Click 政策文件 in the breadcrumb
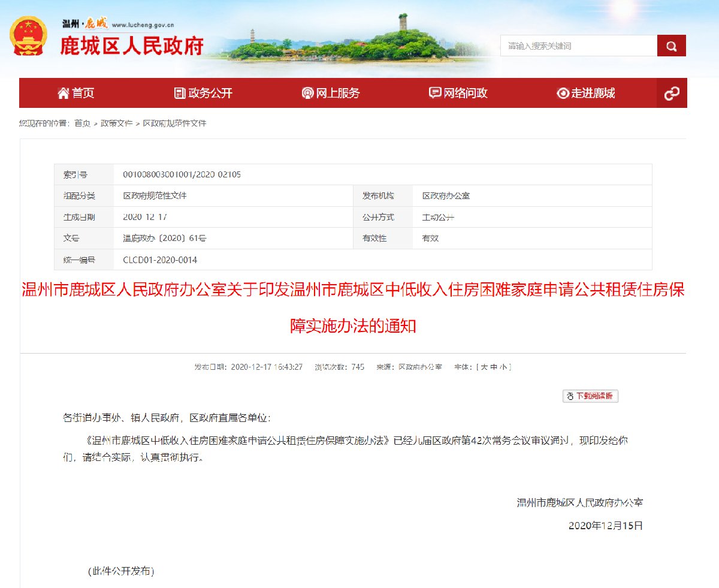The width and height of the screenshot is (719, 588). pos(116,123)
